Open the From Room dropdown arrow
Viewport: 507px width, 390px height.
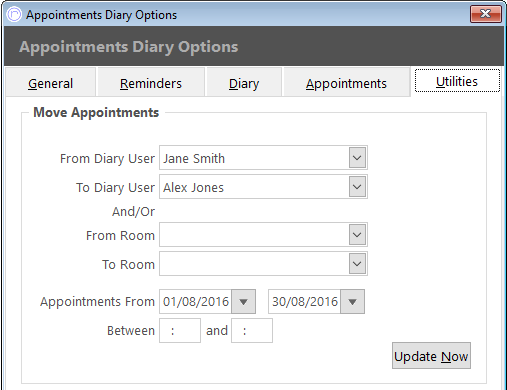pyautogui.click(x=357, y=235)
